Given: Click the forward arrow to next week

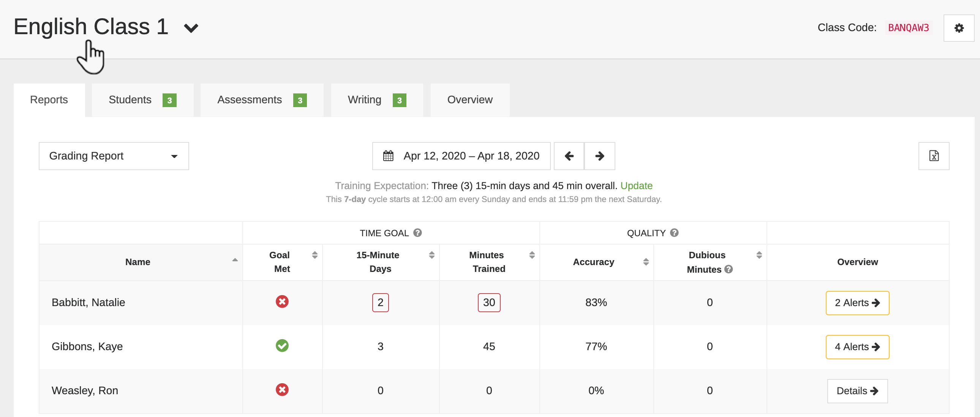Looking at the screenshot, I should pyautogui.click(x=599, y=156).
